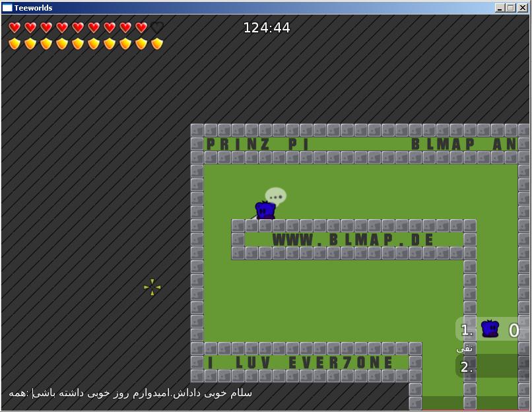This screenshot has height=412, width=532.
Task: Click the first armor shield icon
Action: [15, 44]
